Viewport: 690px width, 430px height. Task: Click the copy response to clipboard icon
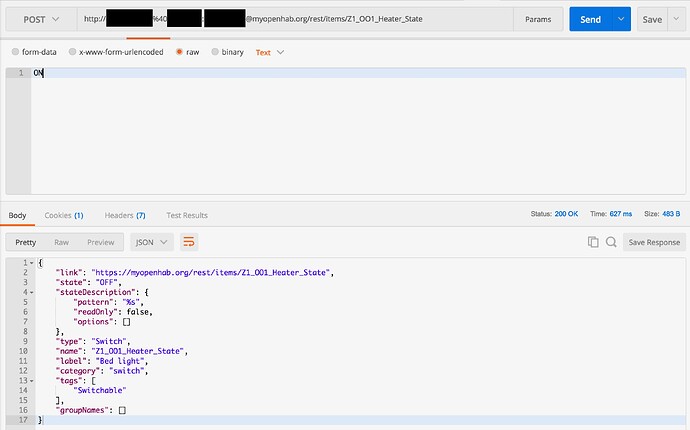(x=593, y=242)
